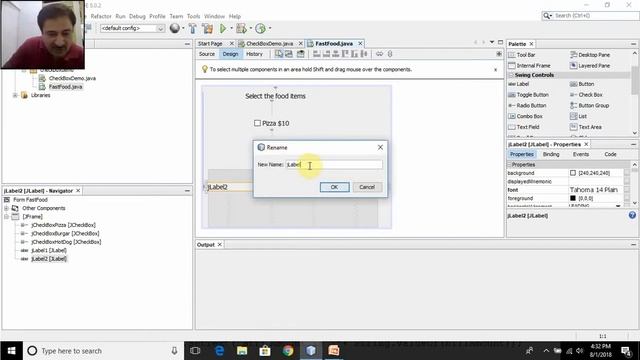The width and height of the screenshot is (640, 360).
Task: Select jCheckBoxHotDog in the Navigator tree
Action: pyautogui.click(x=66, y=242)
